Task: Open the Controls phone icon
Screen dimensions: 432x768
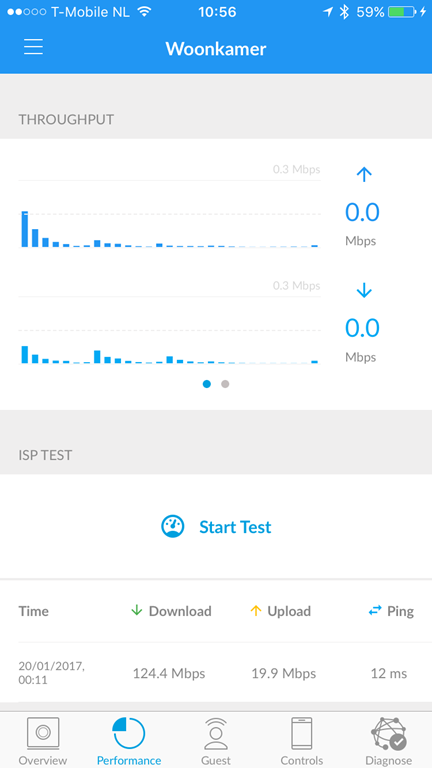Action: coord(302,733)
